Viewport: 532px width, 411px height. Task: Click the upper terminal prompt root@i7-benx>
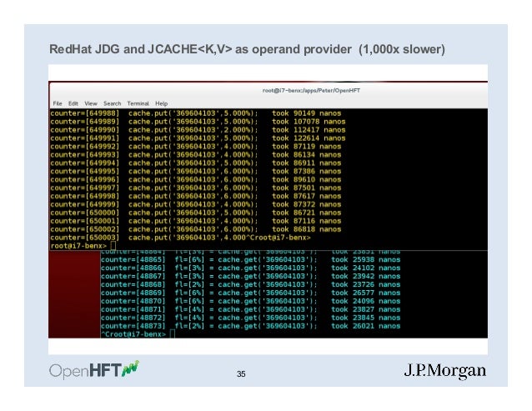(x=78, y=246)
